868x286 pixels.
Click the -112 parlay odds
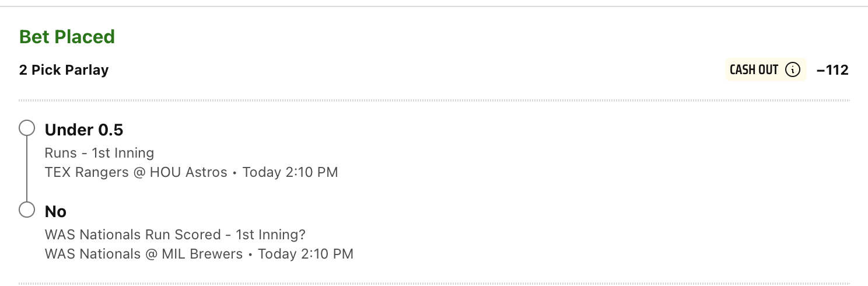832,70
